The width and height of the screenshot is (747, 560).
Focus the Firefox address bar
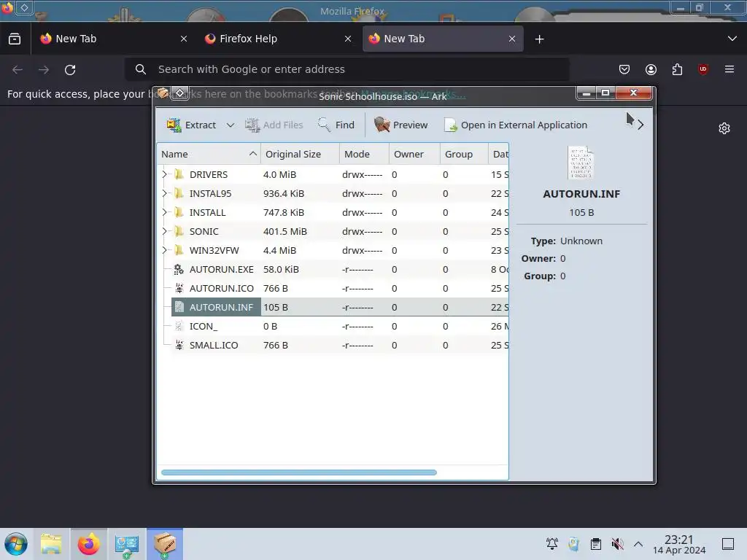click(347, 69)
